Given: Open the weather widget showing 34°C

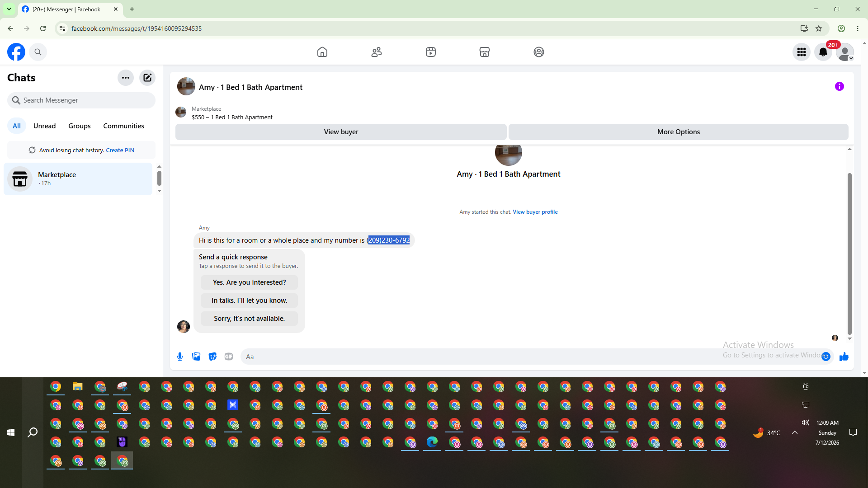Looking at the screenshot, I should [x=767, y=433].
